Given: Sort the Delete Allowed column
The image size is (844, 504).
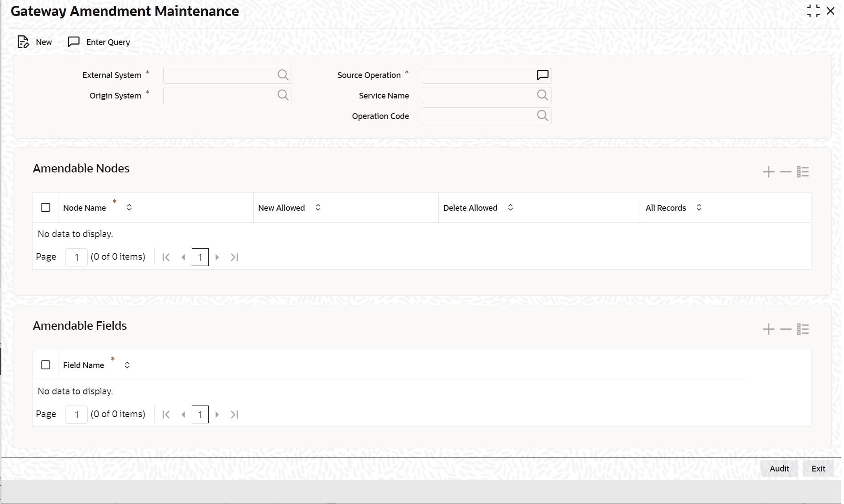Looking at the screenshot, I should coord(511,207).
